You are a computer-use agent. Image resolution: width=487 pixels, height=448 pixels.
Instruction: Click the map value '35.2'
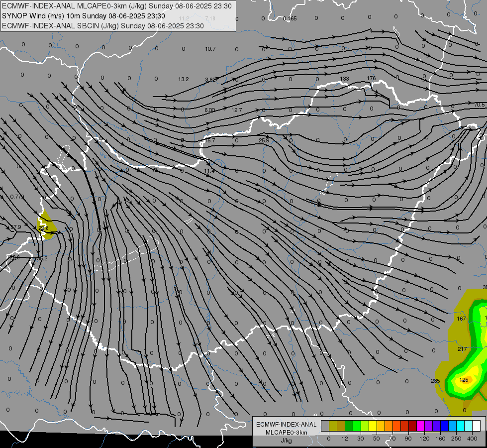click(42, 258)
